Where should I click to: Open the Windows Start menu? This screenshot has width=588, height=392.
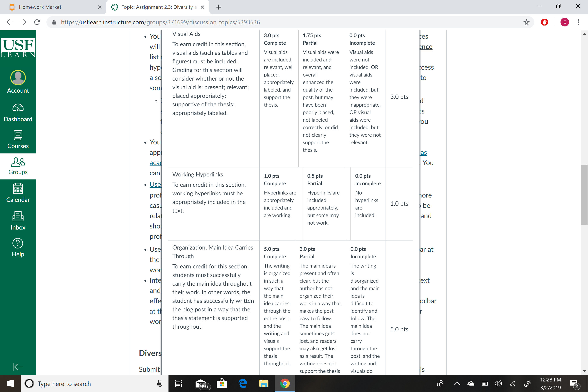pos(10,383)
